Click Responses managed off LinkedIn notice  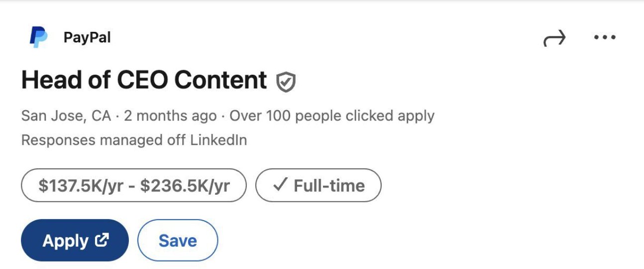coord(134,140)
